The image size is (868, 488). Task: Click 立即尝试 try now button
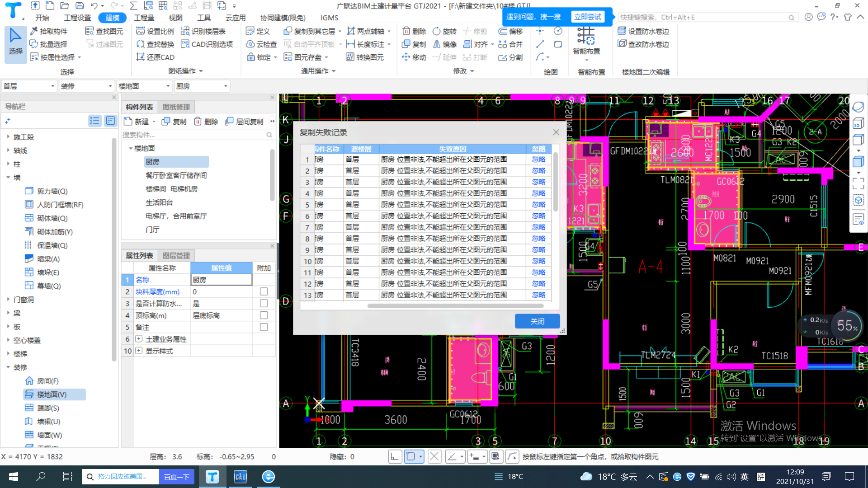click(x=588, y=17)
